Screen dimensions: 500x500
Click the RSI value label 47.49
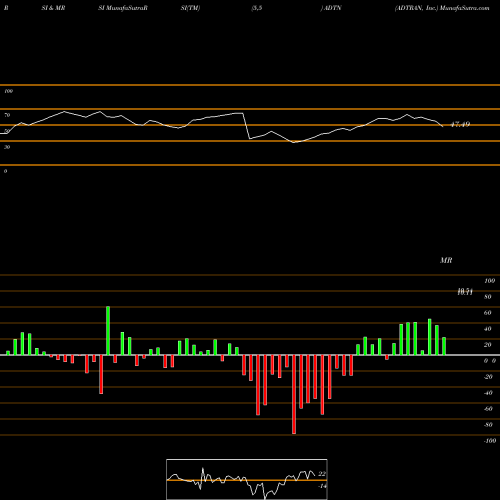click(460, 124)
